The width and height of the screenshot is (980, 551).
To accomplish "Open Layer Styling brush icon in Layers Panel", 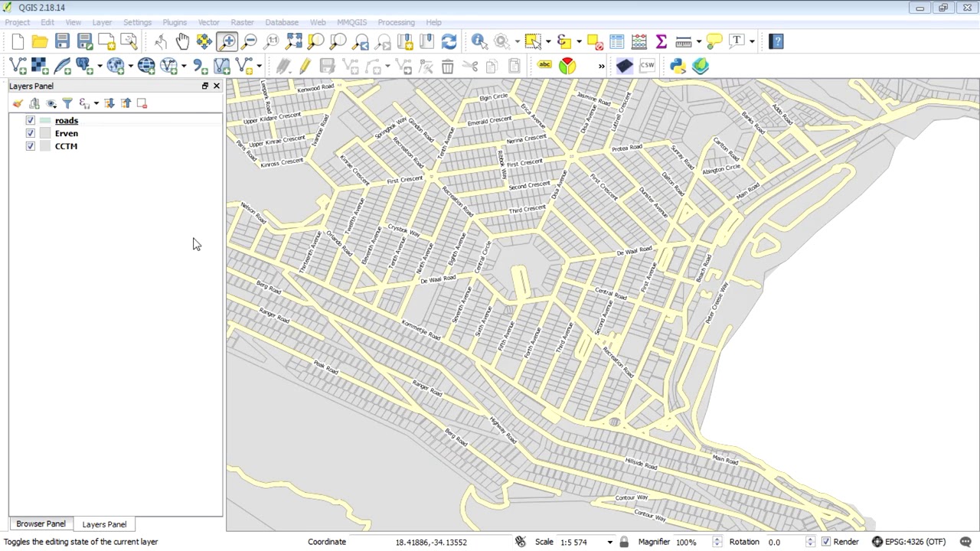I will (x=18, y=103).
